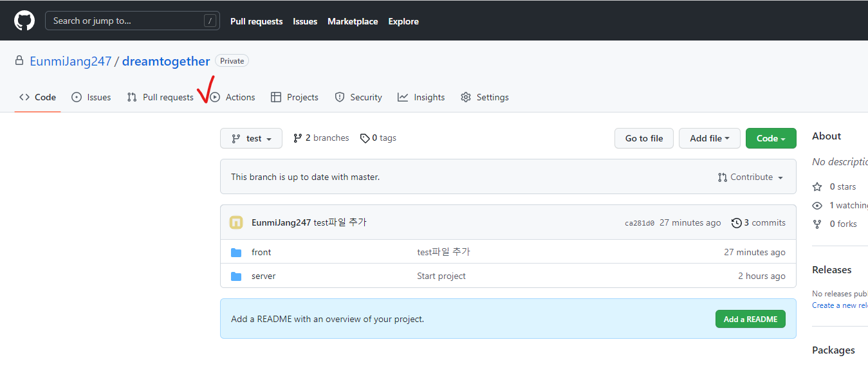The image size is (868, 369).
Task: Click Create a new release link
Action: click(840, 305)
